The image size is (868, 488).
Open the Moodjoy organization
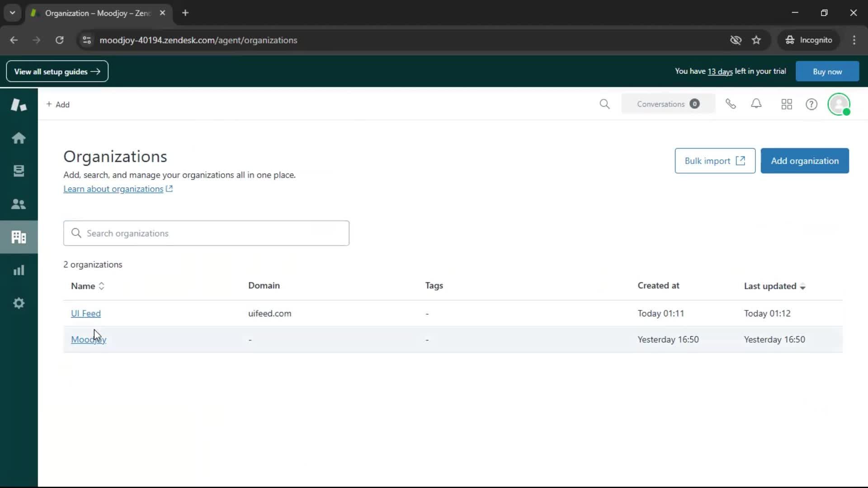coord(89,339)
